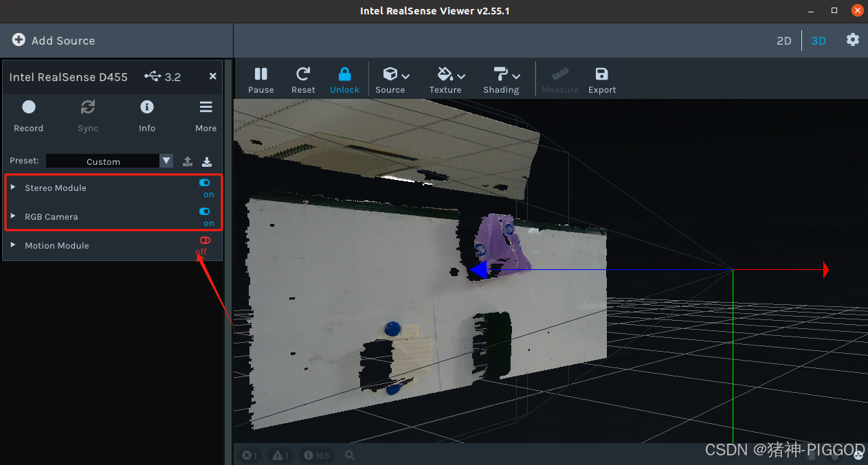The width and height of the screenshot is (868, 465).
Task: Click the USB 3.2 connection icon
Action: pyautogui.click(x=153, y=76)
